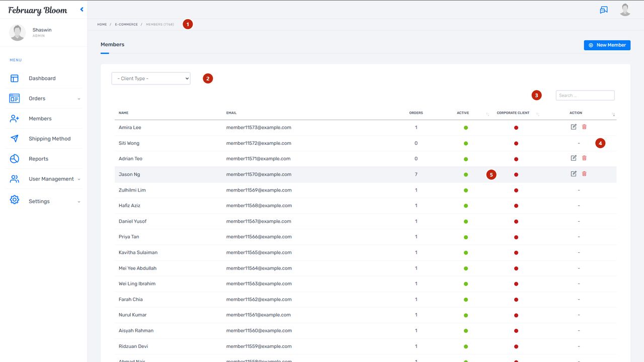This screenshot has width=644, height=362.
Task: Click the Shipping Method paper plane icon
Action: pos(15,139)
